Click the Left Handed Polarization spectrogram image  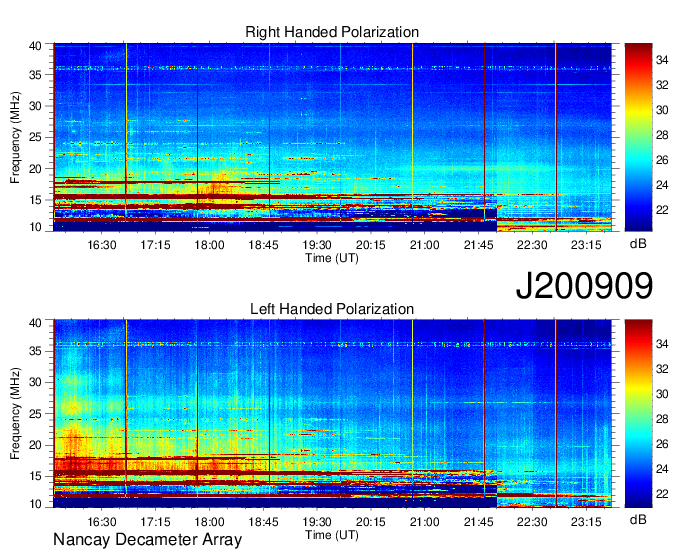coord(333,414)
